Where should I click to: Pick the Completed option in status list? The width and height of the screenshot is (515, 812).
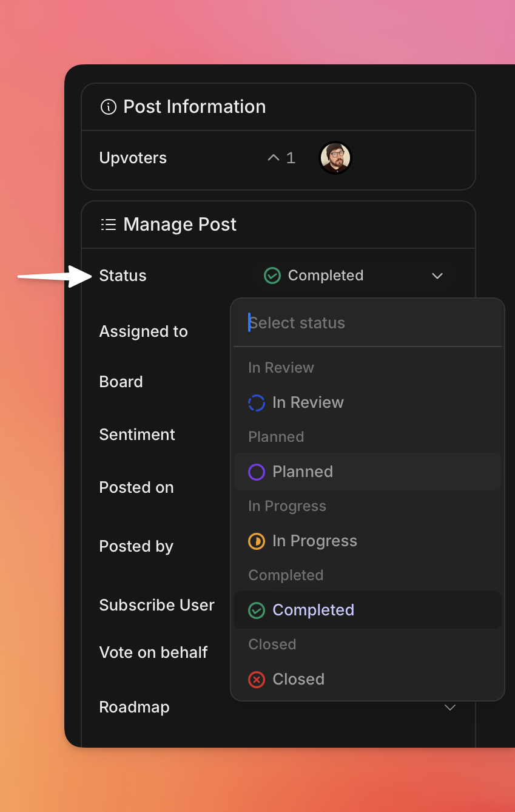coord(313,611)
